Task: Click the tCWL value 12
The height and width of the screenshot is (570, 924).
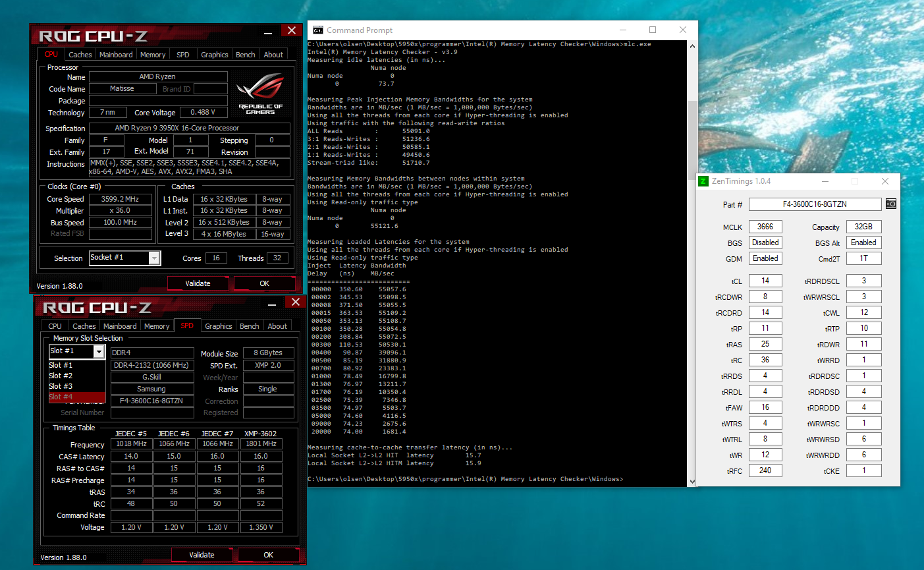Action: 863,312
